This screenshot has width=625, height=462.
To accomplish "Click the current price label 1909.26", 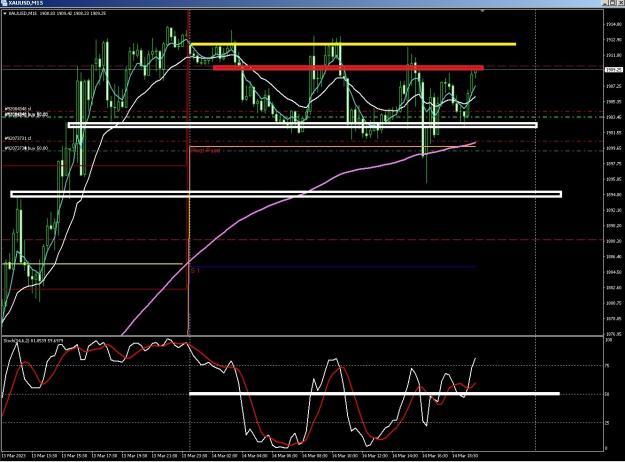I will click(x=613, y=70).
